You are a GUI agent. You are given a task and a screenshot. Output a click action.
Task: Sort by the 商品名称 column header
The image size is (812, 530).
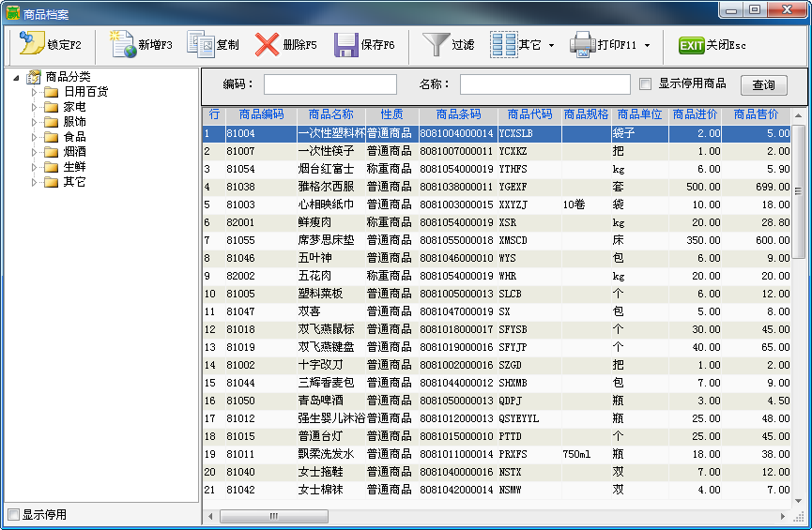coord(330,114)
